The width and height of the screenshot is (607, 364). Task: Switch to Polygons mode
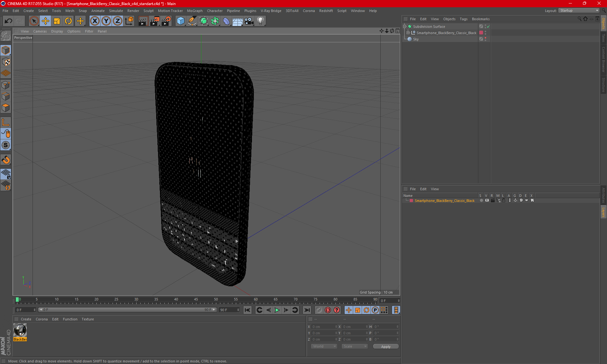point(6,108)
